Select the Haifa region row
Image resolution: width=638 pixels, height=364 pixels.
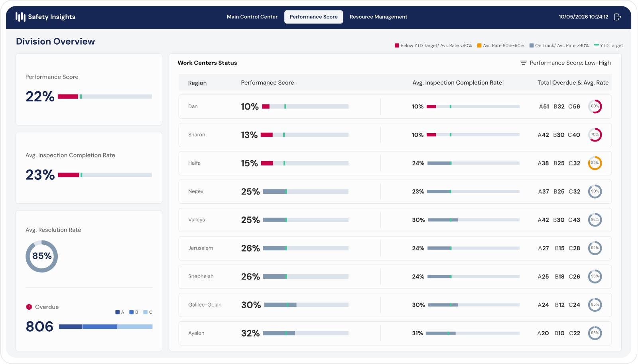[x=395, y=163]
